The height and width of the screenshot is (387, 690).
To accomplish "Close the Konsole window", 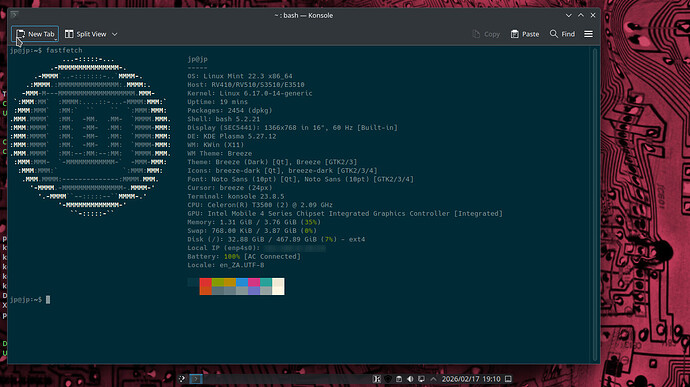I will coord(593,15).
